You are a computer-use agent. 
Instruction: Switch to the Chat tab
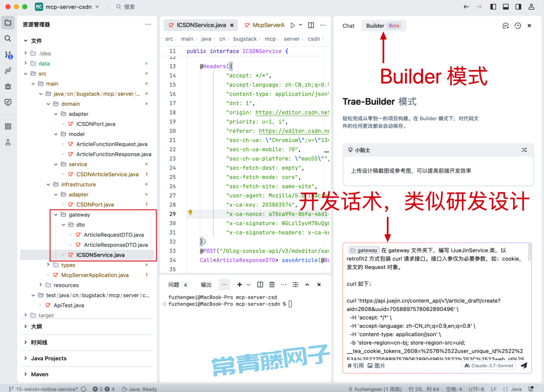(x=349, y=26)
